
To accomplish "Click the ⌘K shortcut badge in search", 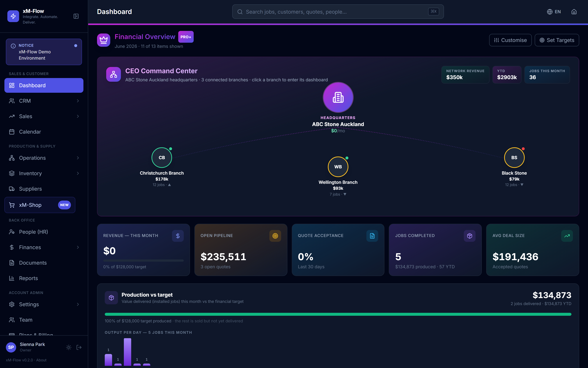I will (433, 11).
